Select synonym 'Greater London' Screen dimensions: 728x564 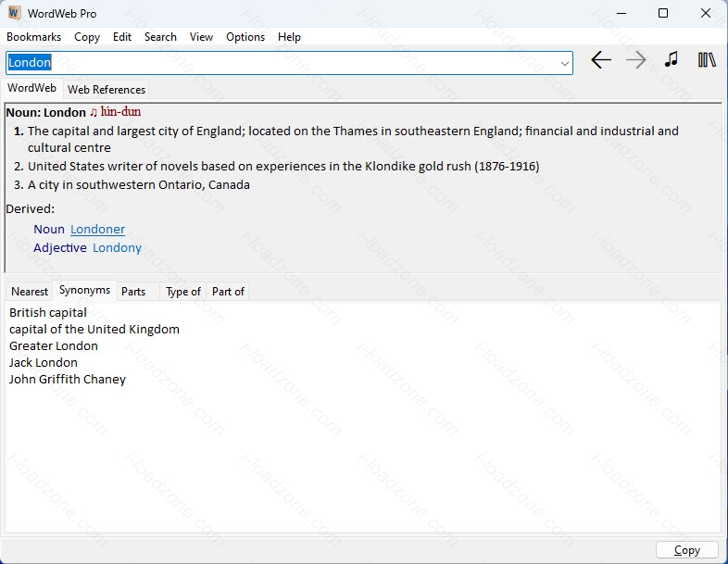point(54,345)
